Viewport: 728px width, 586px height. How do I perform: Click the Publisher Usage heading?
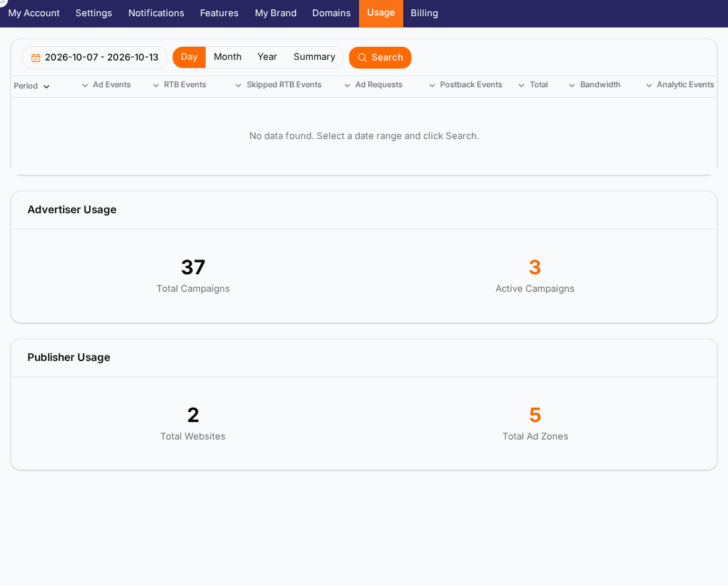(x=69, y=358)
